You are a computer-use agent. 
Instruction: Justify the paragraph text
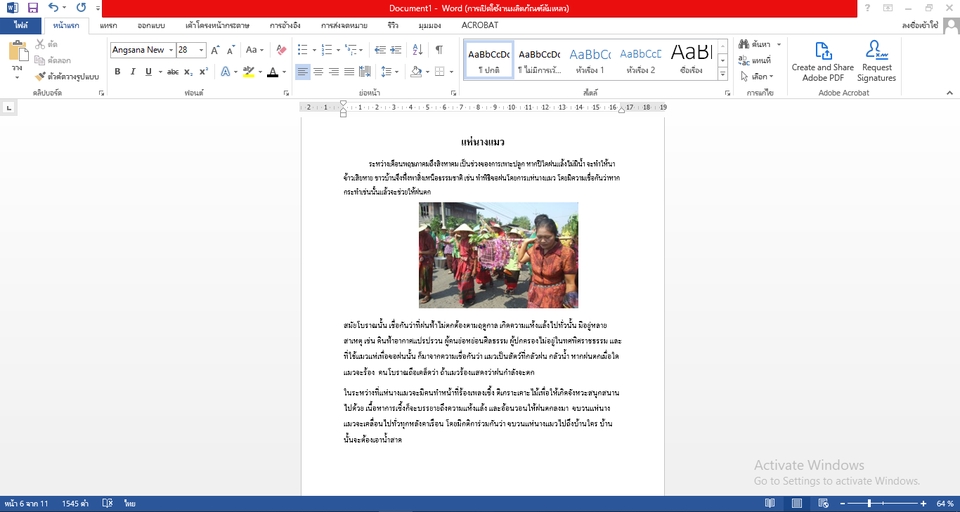[x=349, y=72]
